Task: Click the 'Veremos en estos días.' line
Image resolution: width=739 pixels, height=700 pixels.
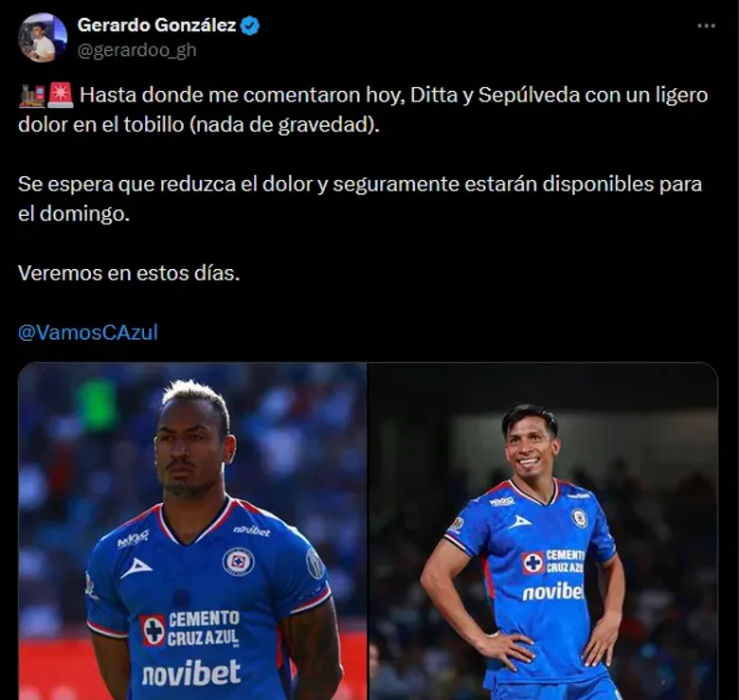Action: pos(129,273)
